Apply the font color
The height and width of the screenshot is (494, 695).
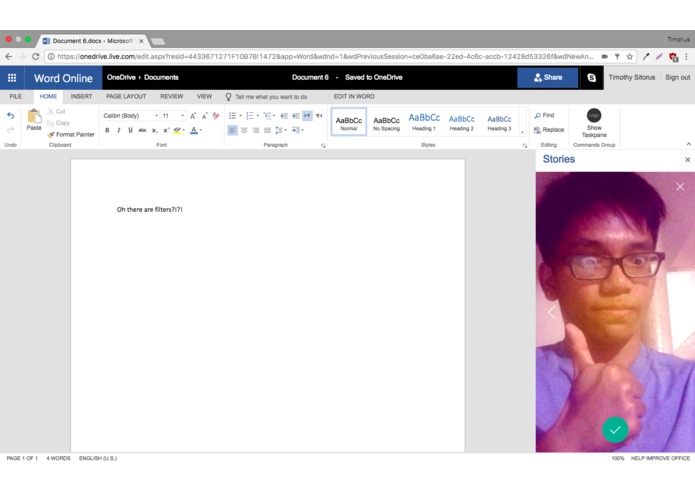click(194, 130)
